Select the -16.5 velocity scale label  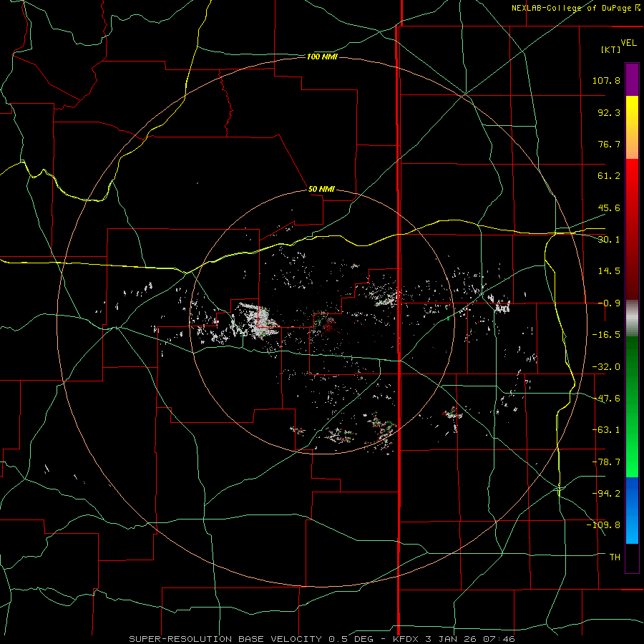pos(606,335)
